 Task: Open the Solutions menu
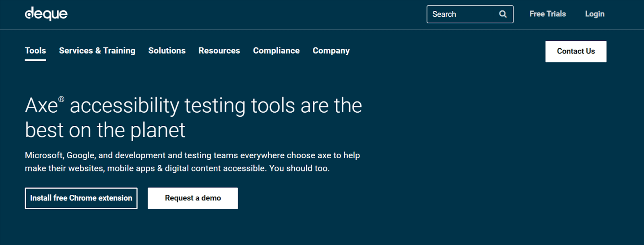pyautogui.click(x=167, y=51)
